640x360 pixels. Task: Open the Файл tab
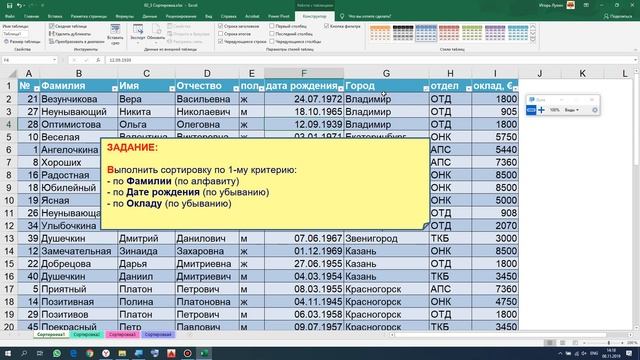10,16
